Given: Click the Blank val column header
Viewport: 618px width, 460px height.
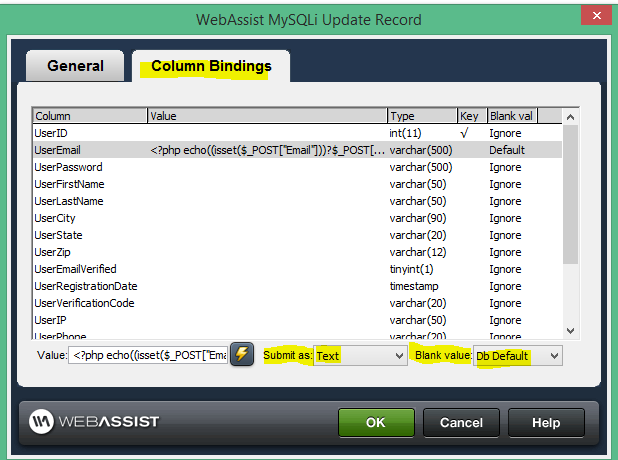Looking at the screenshot, I should point(512,116).
